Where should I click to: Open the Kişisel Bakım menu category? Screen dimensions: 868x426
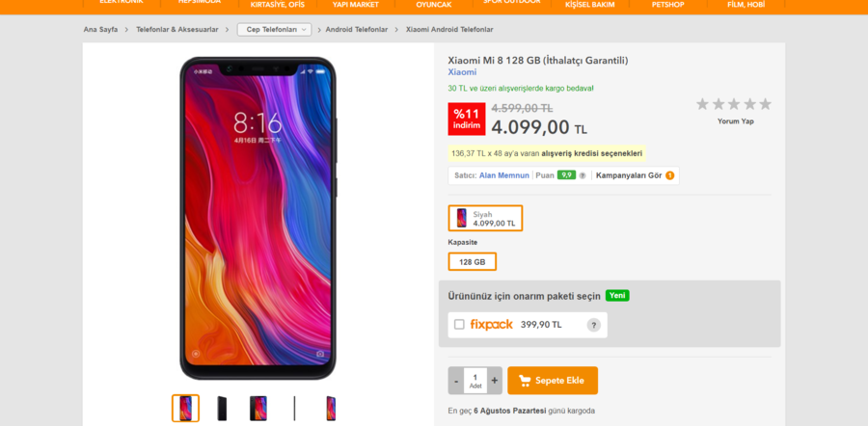[x=590, y=4]
